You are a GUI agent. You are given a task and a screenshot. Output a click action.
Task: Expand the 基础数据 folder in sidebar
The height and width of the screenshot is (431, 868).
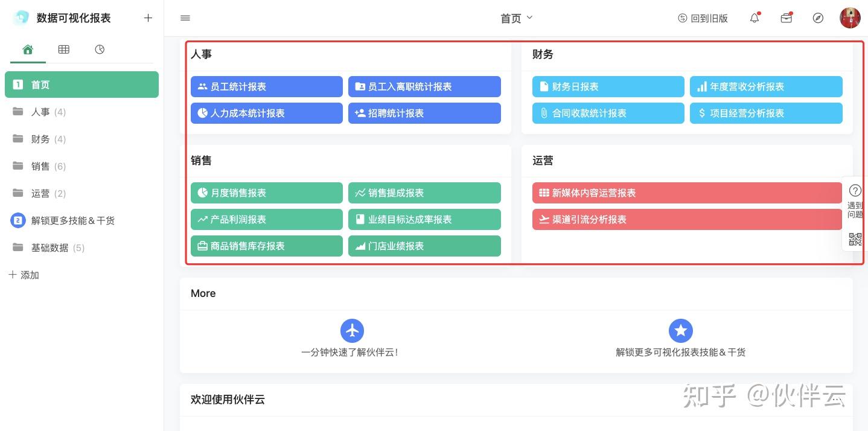pyautogui.click(x=49, y=248)
